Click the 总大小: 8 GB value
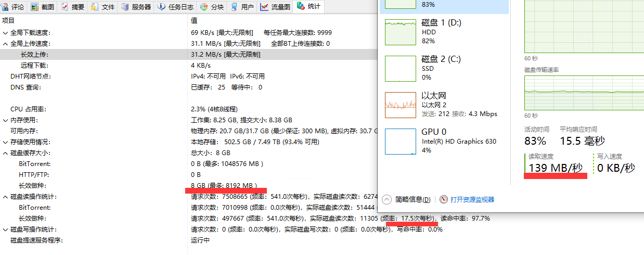 coord(210,152)
